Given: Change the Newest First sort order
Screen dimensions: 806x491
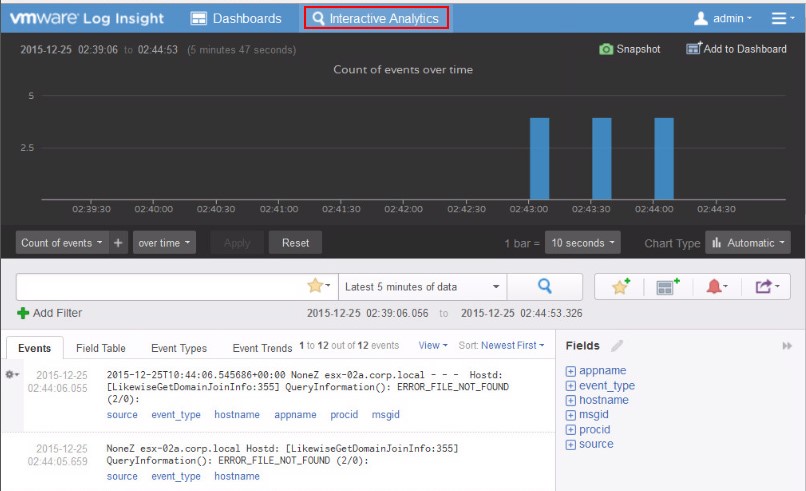Looking at the screenshot, I should (x=512, y=345).
